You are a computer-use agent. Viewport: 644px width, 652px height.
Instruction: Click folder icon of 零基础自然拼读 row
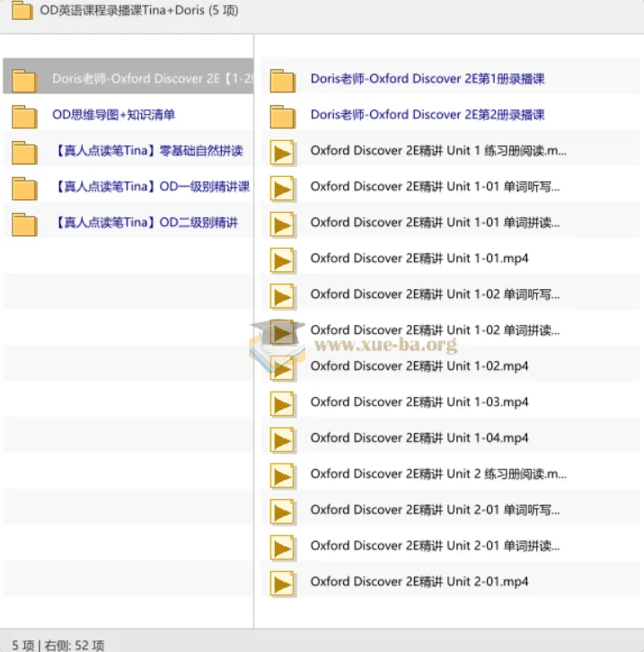24,152
